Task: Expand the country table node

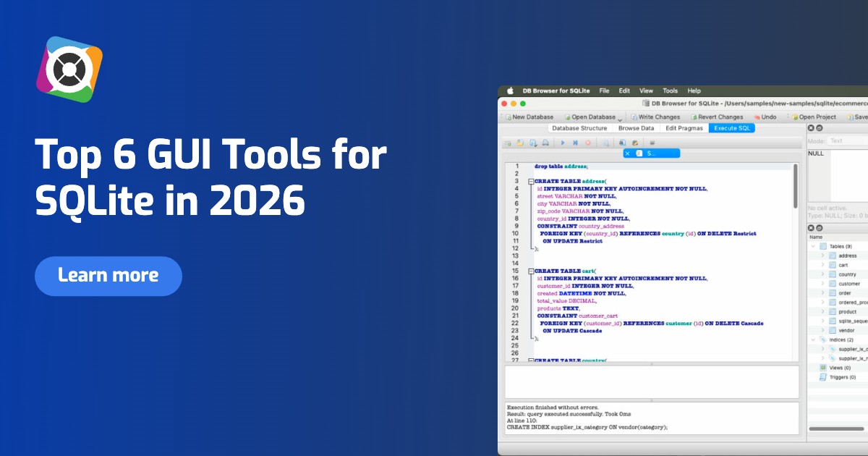Action: [823, 274]
